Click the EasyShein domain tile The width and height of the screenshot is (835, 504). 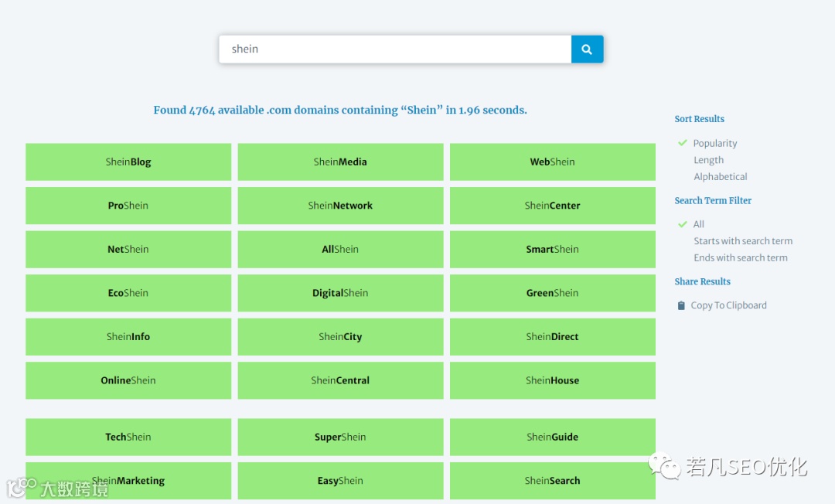tap(340, 481)
